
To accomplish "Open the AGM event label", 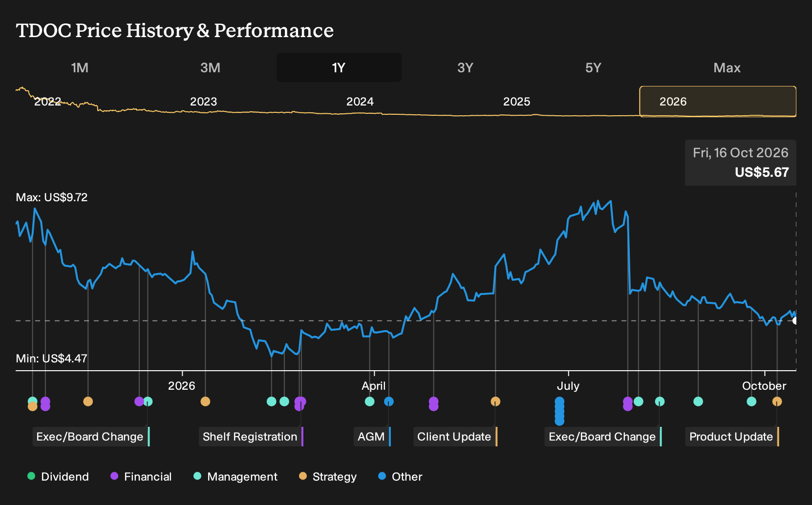I will 372,437.
